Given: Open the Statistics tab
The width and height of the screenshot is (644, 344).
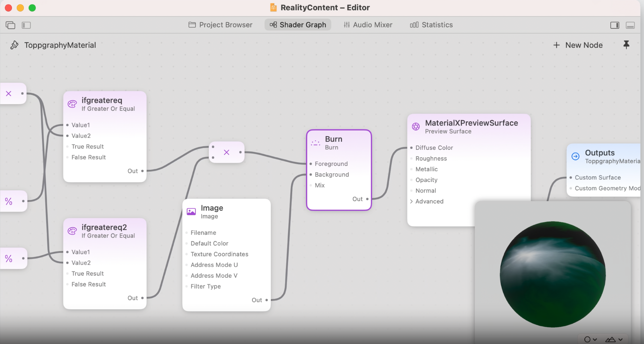Looking at the screenshot, I should click(x=431, y=25).
